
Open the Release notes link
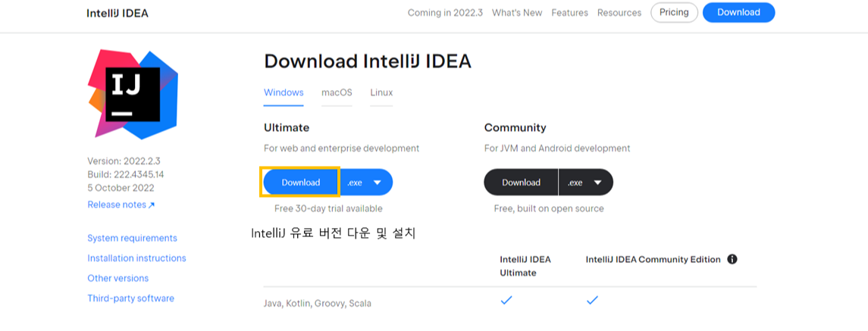point(121,205)
